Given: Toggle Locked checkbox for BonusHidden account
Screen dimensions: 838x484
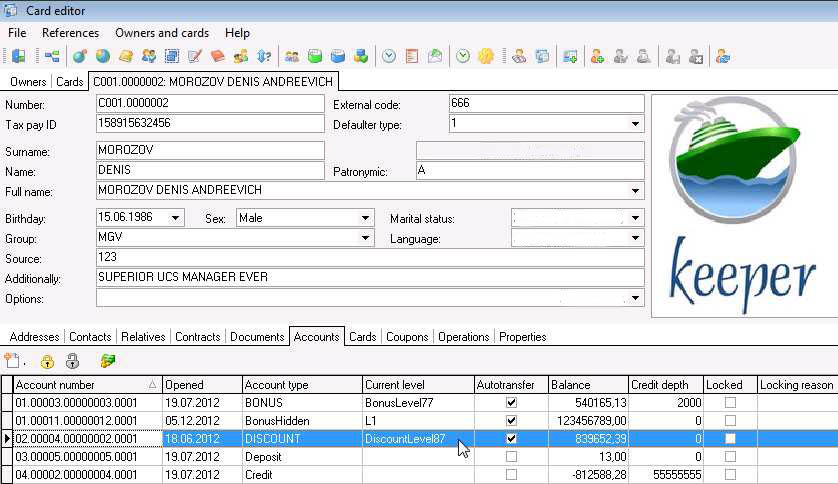Looking at the screenshot, I should click(x=730, y=421).
